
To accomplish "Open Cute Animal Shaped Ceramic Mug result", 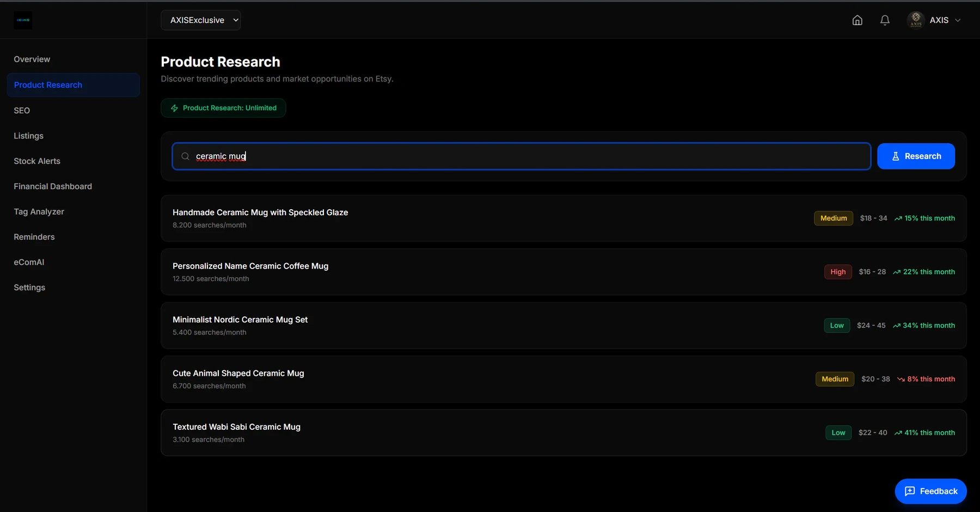I will pyautogui.click(x=563, y=379).
